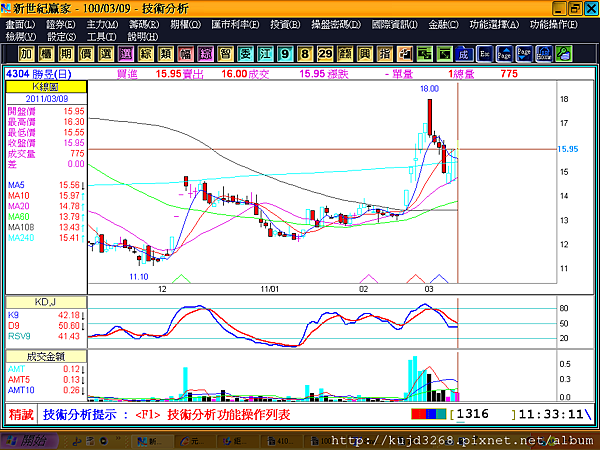Open the 國際資訊(I) menu
The width and height of the screenshot is (600, 450).
[x=395, y=24]
